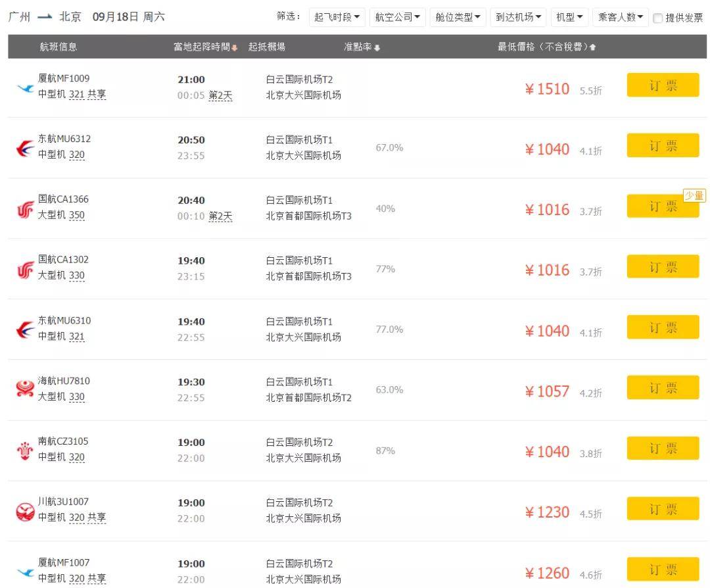Book the 东航MU6310 flight
Viewport: 710px width, 588px height.
pyautogui.click(x=663, y=327)
